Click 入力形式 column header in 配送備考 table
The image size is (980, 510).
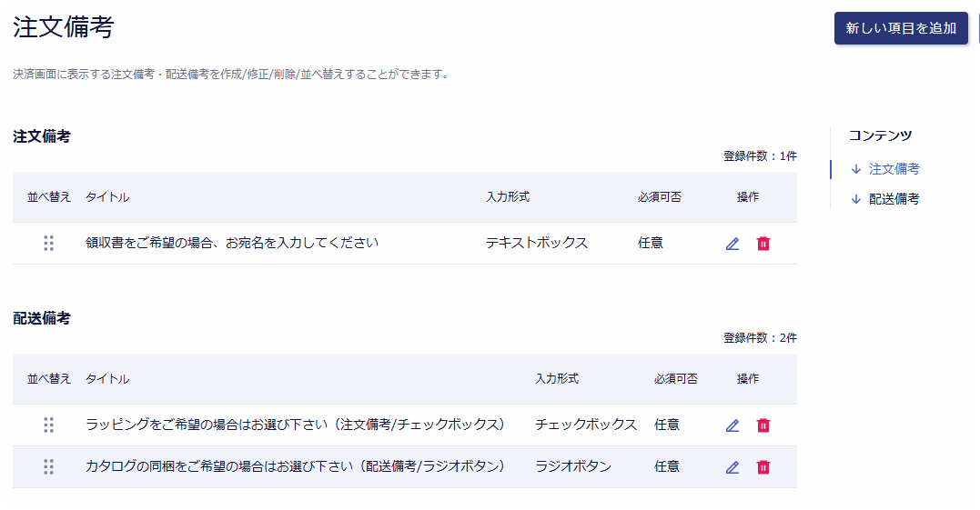click(557, 379)
